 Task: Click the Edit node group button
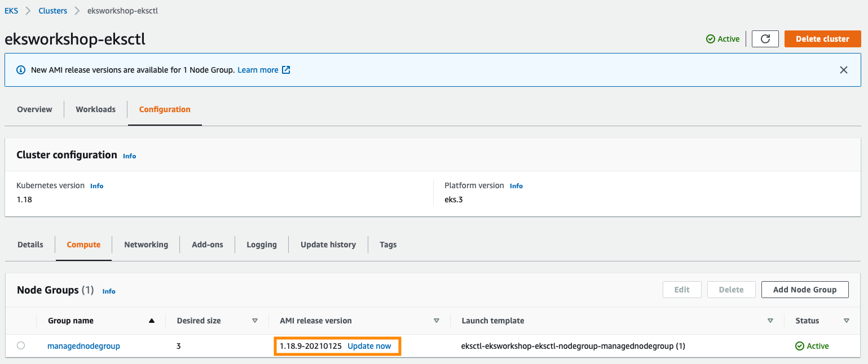click(x=682, y=290)
